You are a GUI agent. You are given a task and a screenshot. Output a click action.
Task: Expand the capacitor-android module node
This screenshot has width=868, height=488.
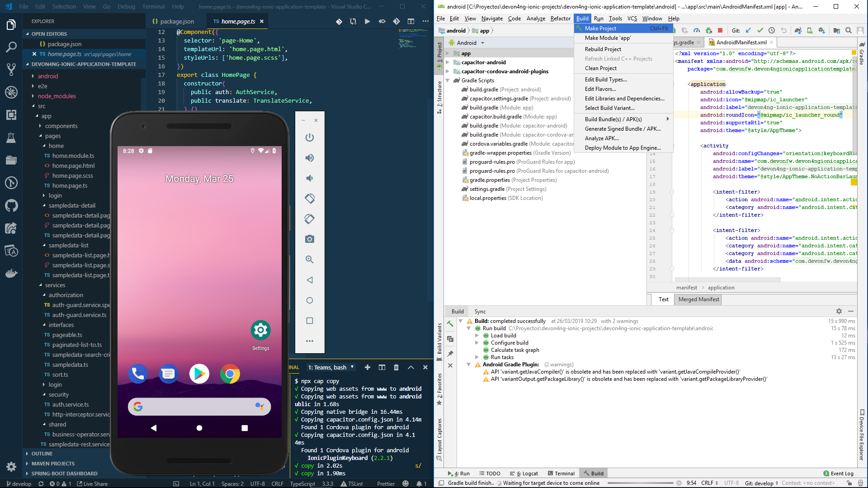click(448, 62)
